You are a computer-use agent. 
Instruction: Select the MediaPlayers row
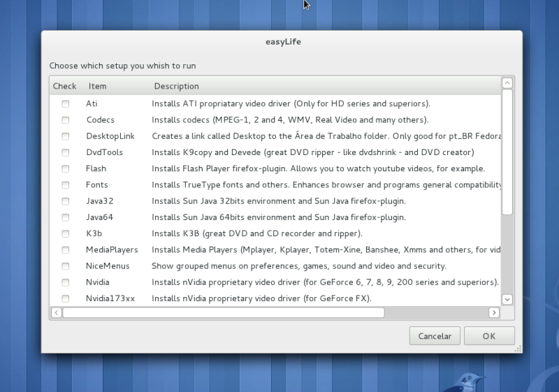pos(275,250)
